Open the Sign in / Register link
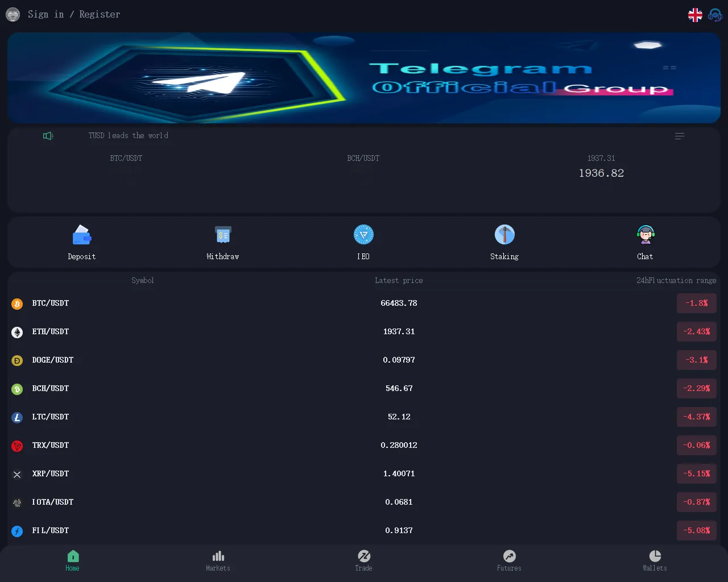Image resolution: width=728 pixels, height=582 pixels. point(74,14)
